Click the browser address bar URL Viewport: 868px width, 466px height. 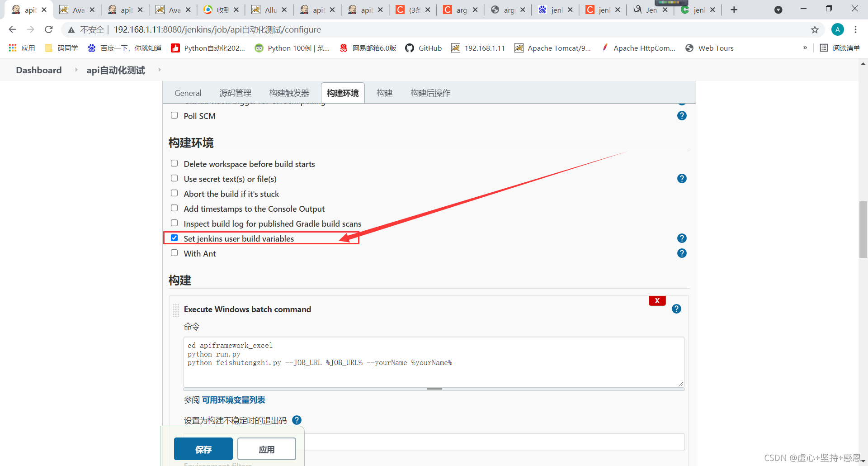point(217,29)
